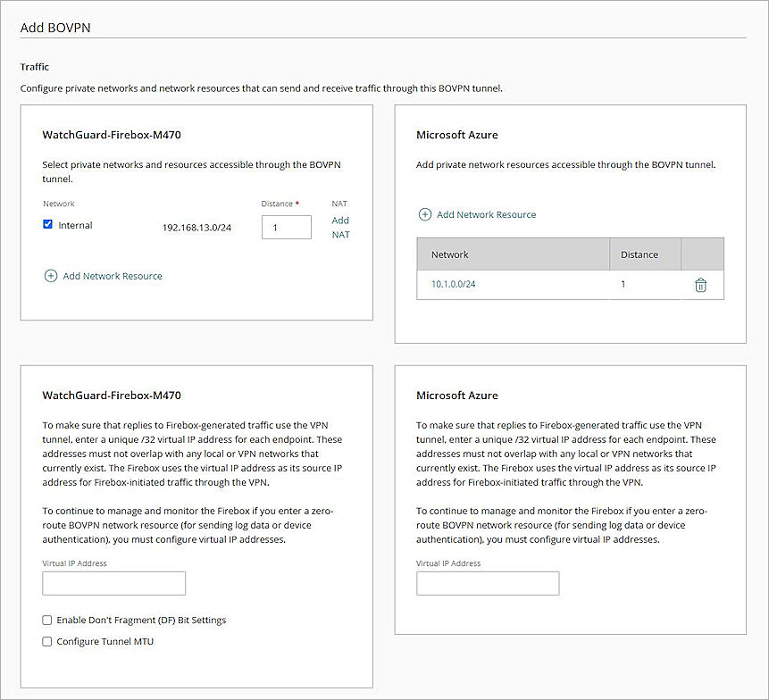Enable Don't Fragment (DF) Bit Settings
This screenshot has width=769, height=700.
47,620
